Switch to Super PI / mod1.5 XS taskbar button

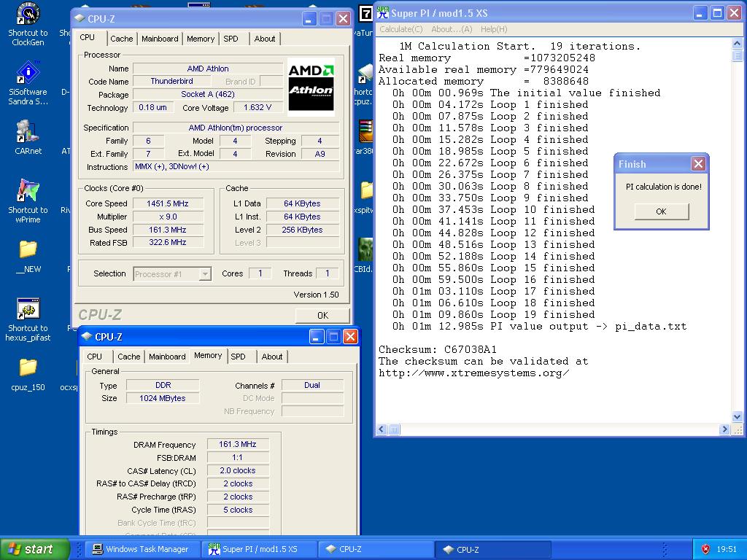pos(258,549)
